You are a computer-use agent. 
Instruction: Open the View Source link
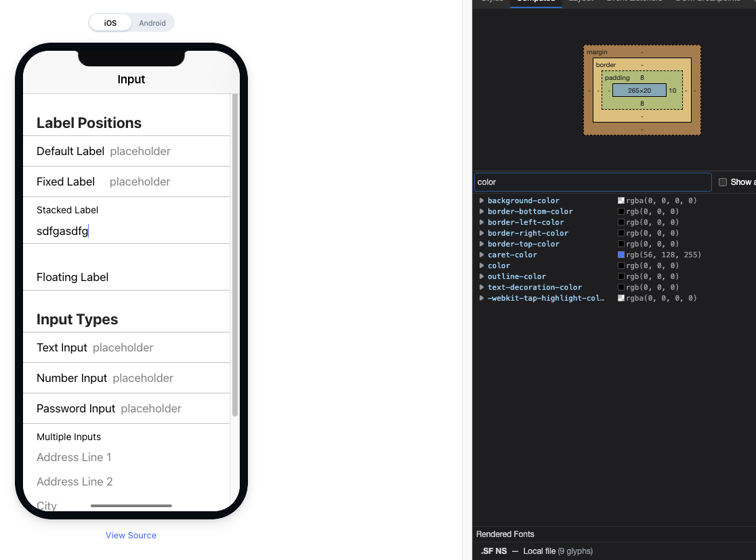131,536
